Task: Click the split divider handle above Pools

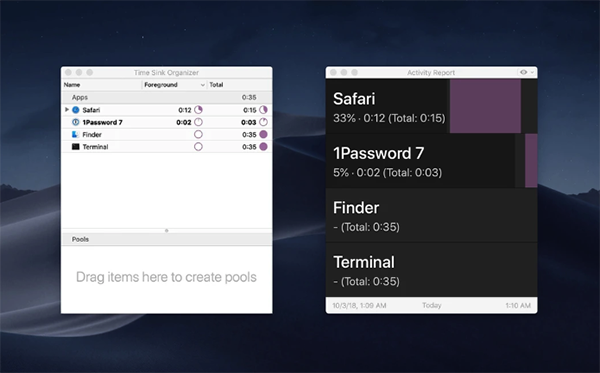Action: [x=166, y=231]
